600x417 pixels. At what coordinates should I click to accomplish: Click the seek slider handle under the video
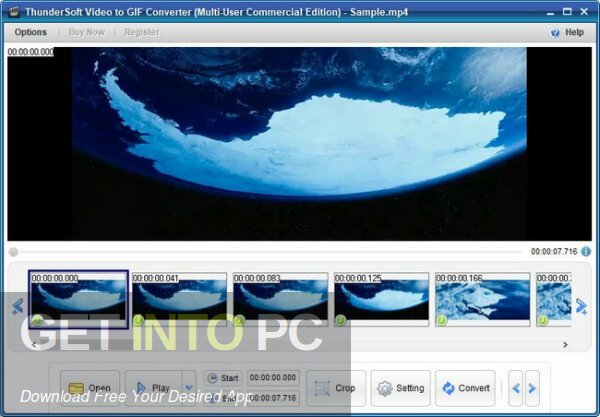(x=13, y=252)
